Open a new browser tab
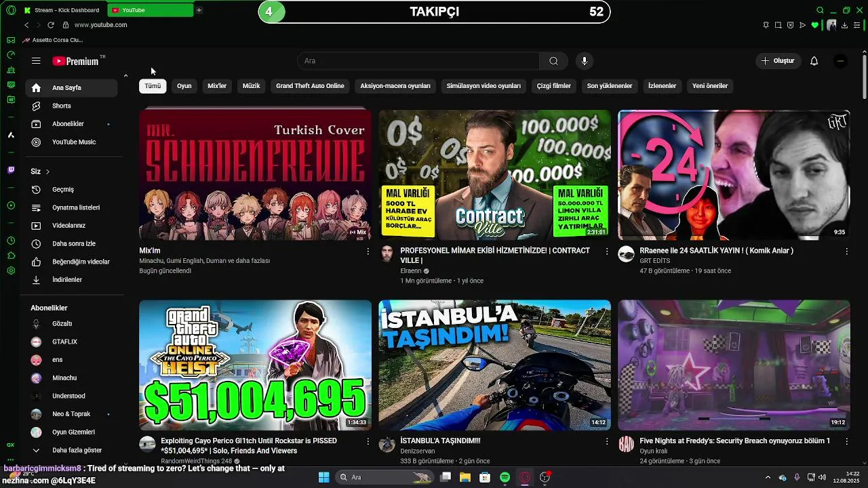 [199, 10]
